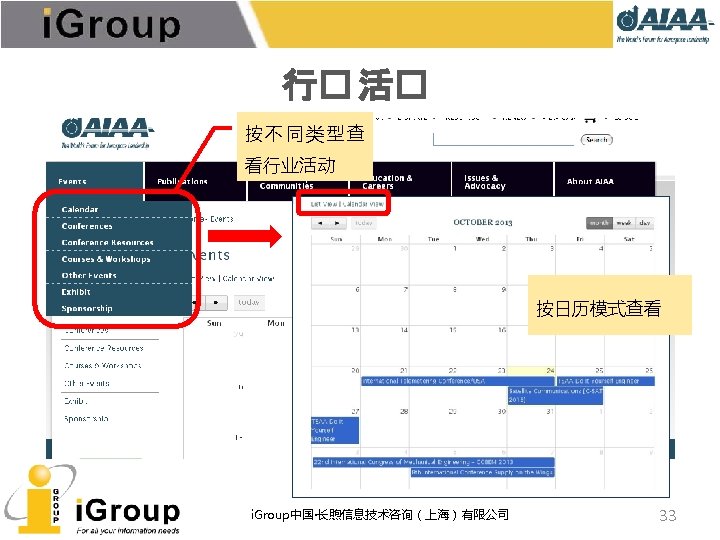Choose Courses & Workshops in Events dropdown

(106, 259)
